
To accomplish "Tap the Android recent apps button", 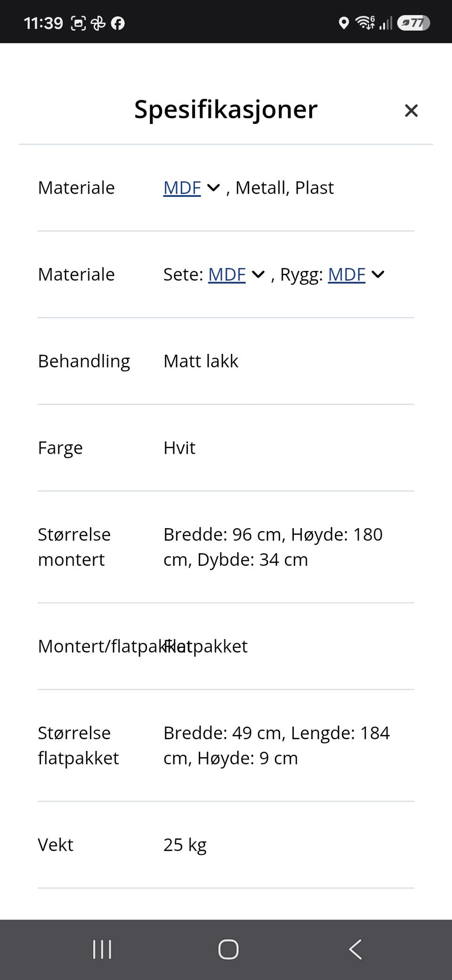I will coord(102,949).
